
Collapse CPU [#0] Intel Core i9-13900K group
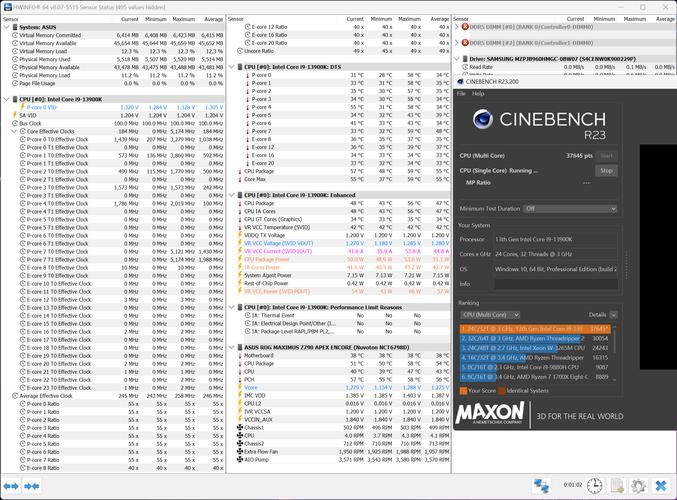tap(6, 99)
